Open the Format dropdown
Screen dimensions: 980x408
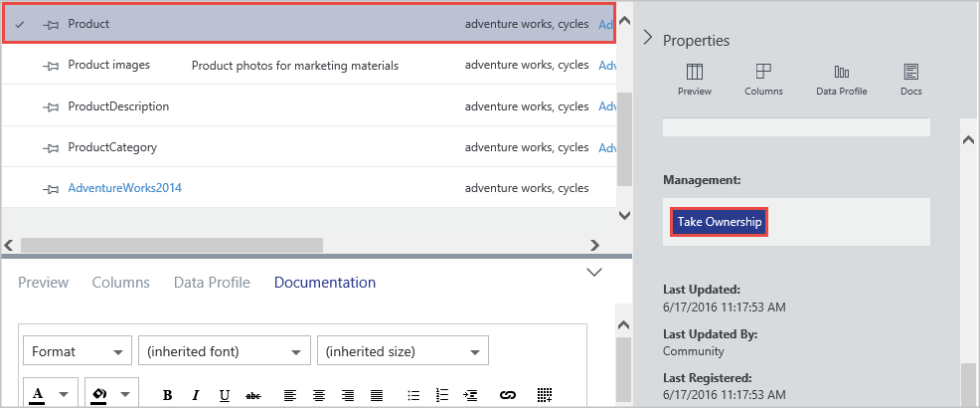78,351
